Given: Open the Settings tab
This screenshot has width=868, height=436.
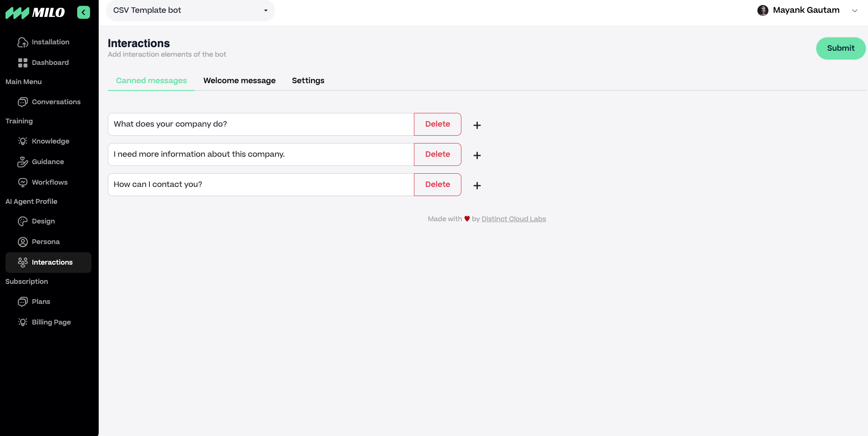Looking at the screenshot, I should pos(308,80).
